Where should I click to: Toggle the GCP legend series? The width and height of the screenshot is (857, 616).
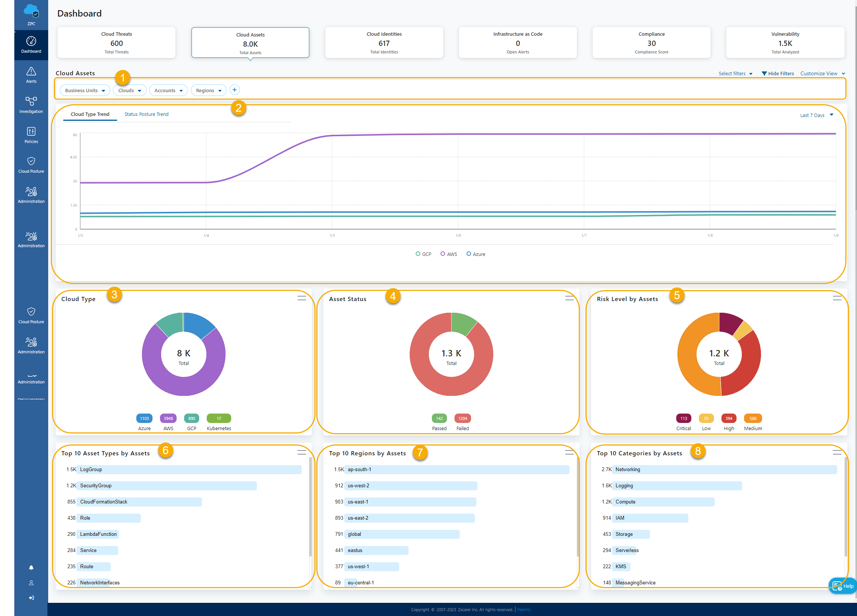pyautogui.click(x=423, y=254)
